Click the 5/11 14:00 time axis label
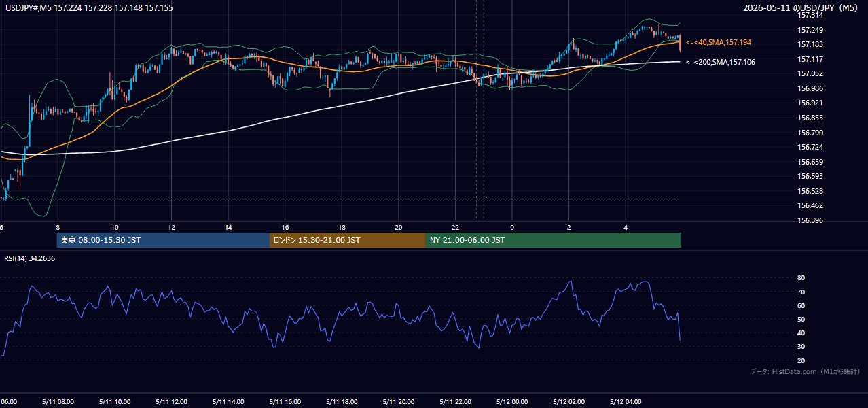Image resolution: width=868 pixels, height=408 pixels. pyautogui.click(x=228, y=402)
